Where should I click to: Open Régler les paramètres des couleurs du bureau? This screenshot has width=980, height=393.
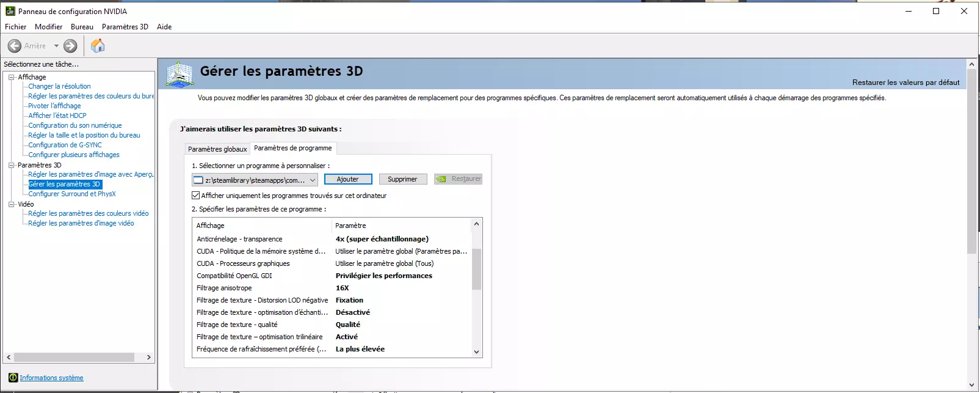[x=91, y=96]
